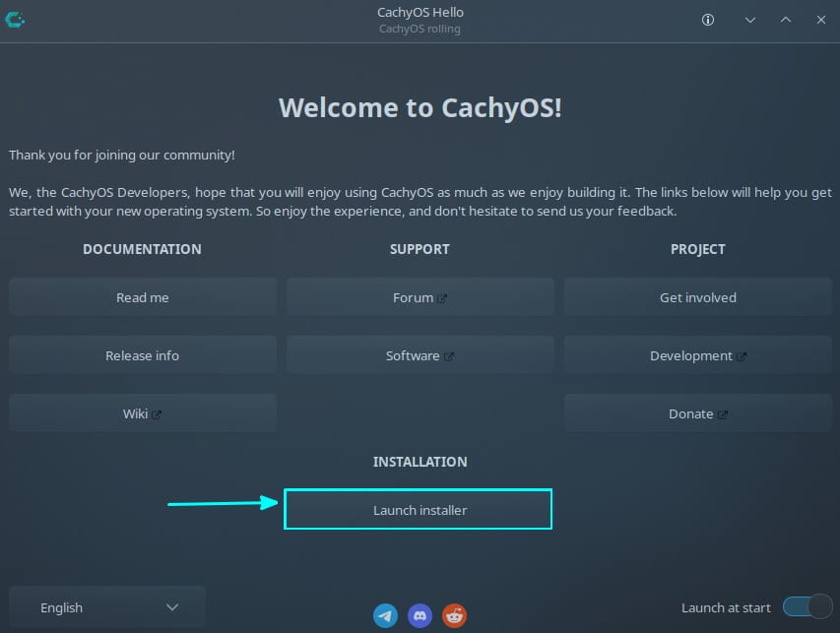Click the CachyOS logo icon
This screenshot has width=840, height=633.
point(16,20)
